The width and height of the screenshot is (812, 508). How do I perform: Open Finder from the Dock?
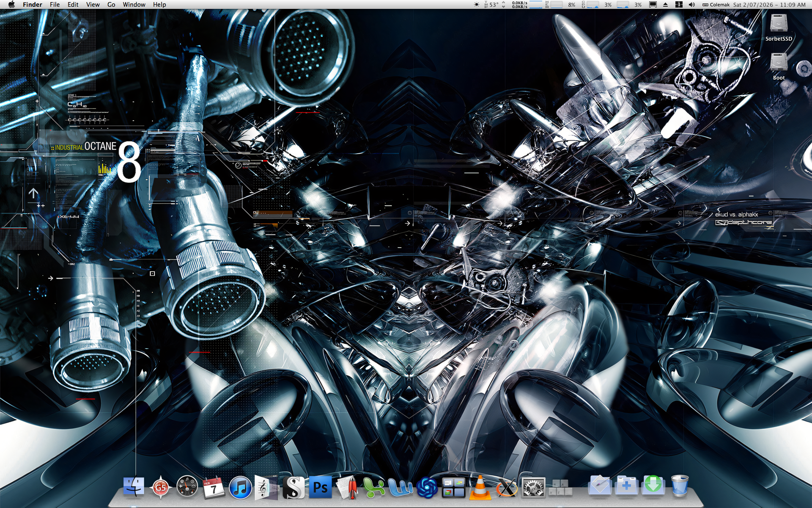tap(134, 487)
